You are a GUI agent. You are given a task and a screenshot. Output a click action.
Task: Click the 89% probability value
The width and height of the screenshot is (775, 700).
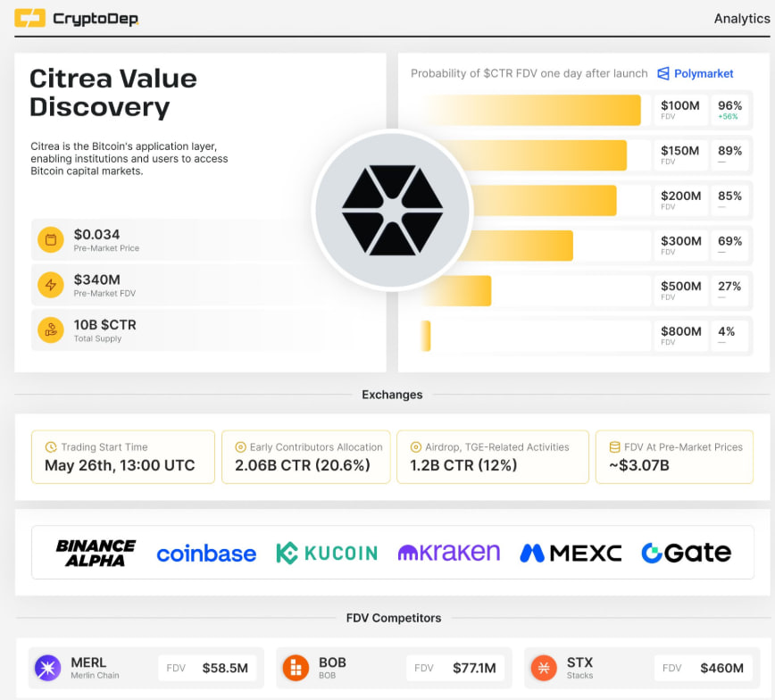[x=730, y=151]
